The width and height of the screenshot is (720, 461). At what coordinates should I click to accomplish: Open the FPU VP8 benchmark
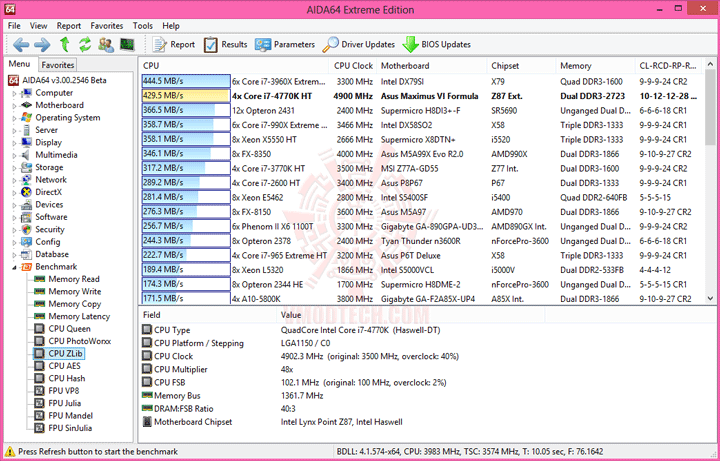(63, 390)
